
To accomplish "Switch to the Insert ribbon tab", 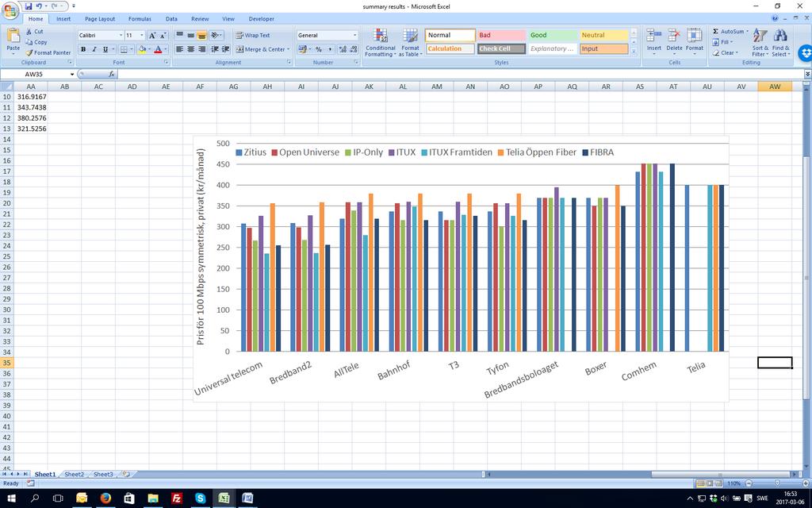I will [x=63, y=19].
